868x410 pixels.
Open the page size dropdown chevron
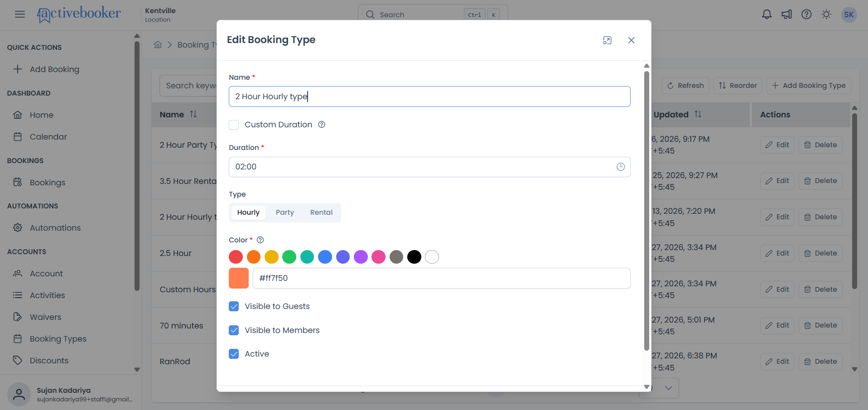point(668,388)
